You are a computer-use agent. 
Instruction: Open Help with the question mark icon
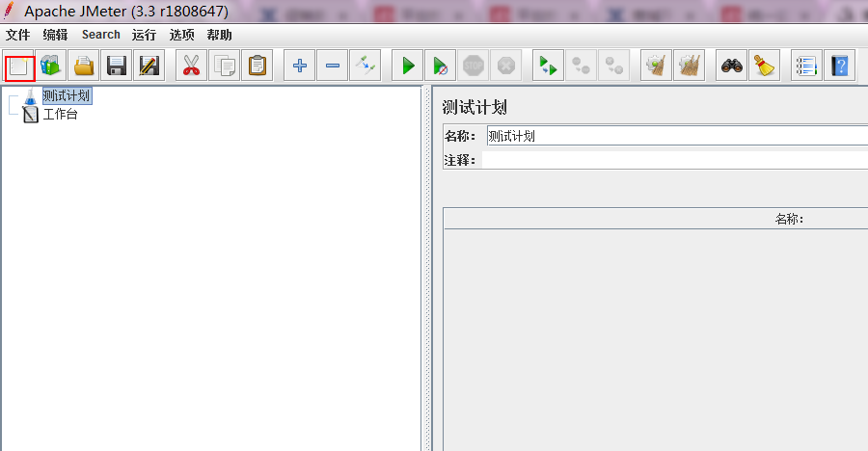[x=840, y=66]
